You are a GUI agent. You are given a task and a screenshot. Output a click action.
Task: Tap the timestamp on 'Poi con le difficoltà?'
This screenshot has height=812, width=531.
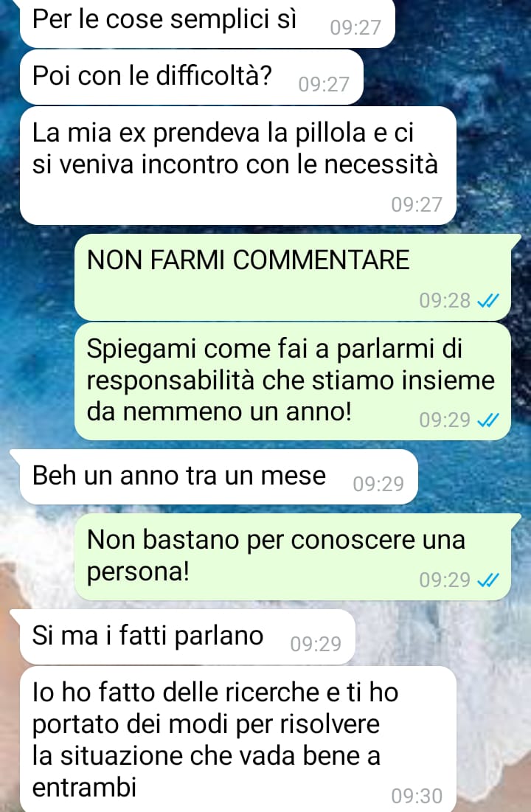point(324,84)
